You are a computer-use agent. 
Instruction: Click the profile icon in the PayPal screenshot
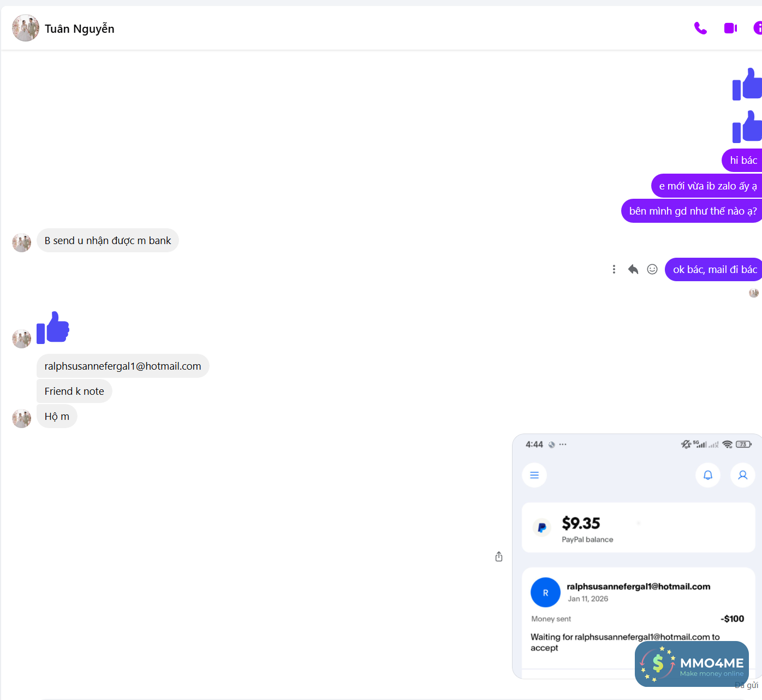[742, 475]
